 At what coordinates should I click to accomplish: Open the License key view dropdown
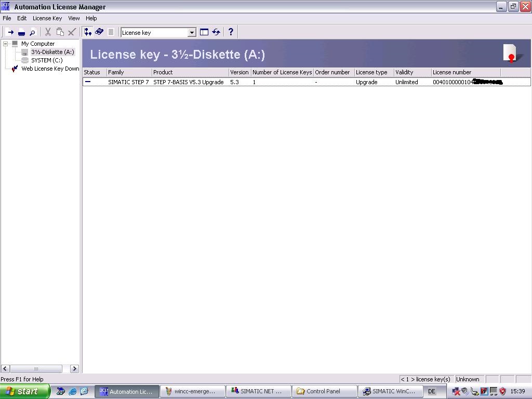(191, 33)
